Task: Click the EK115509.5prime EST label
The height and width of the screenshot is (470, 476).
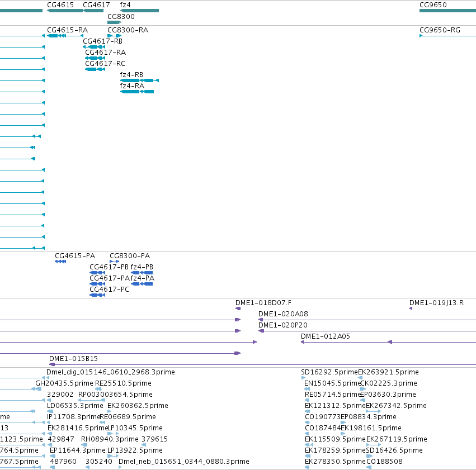Action: (x=335, y=440)
